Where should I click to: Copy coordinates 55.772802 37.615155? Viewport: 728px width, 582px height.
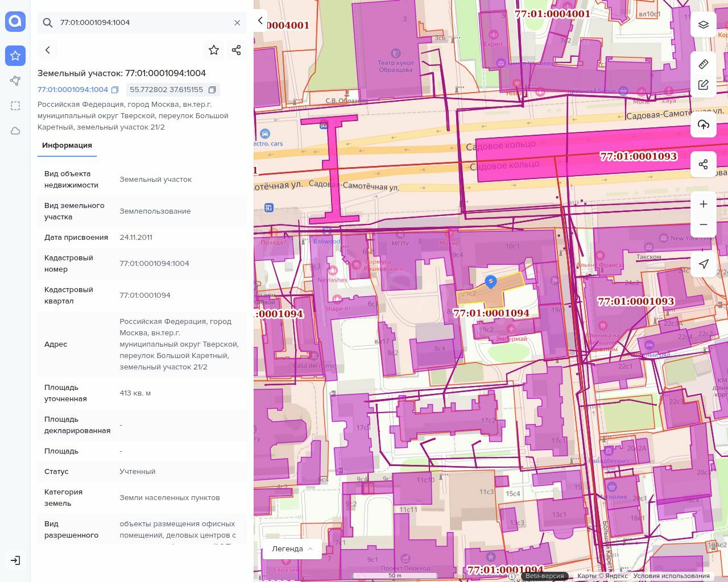[x=212, y=90]
